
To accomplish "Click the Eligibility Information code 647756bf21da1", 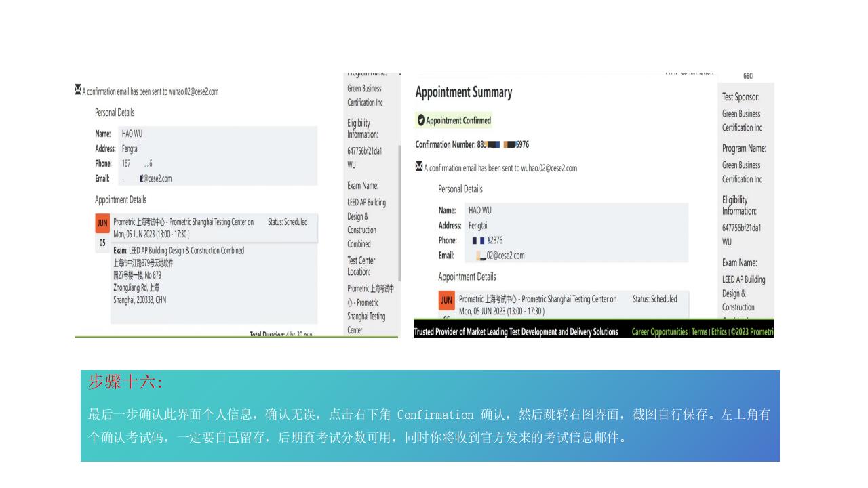I will [741, 227].
